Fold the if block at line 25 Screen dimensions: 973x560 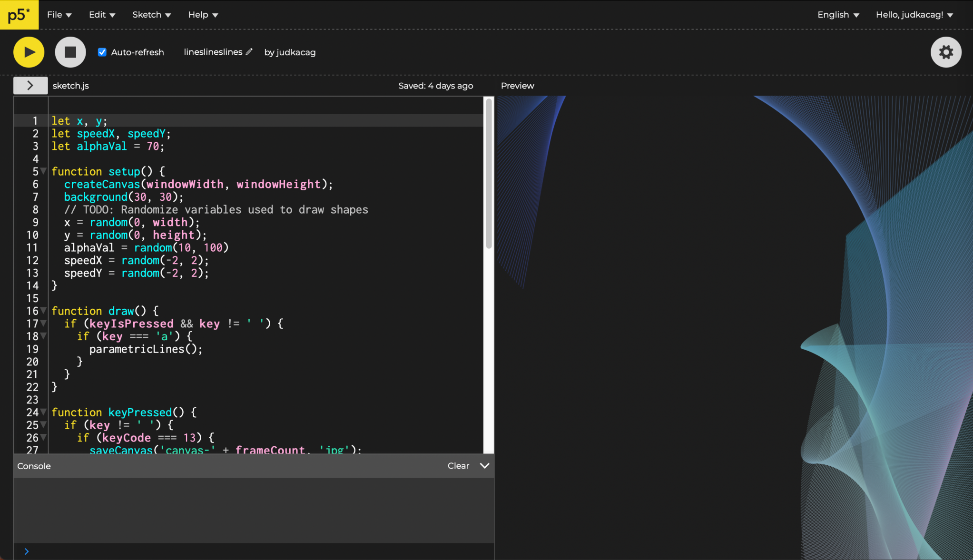[x=43, y=424]
